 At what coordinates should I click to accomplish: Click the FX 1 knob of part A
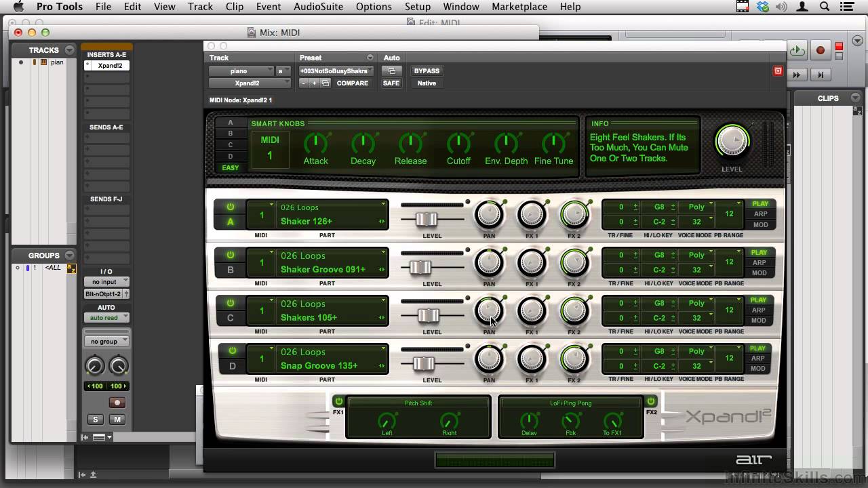pyautogui.click(x=532, y=215)
